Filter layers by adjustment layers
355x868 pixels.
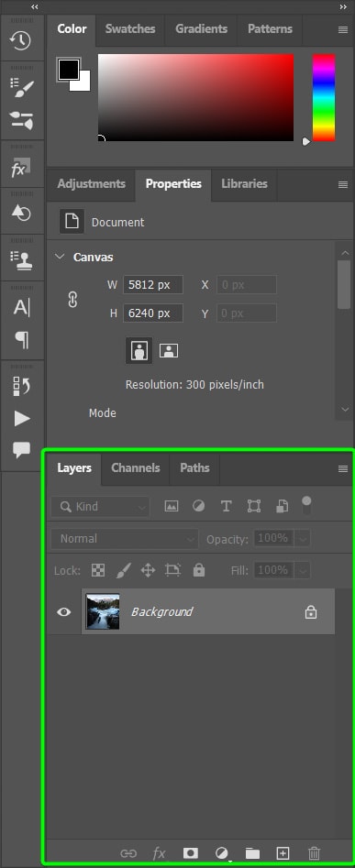[199, 506]
